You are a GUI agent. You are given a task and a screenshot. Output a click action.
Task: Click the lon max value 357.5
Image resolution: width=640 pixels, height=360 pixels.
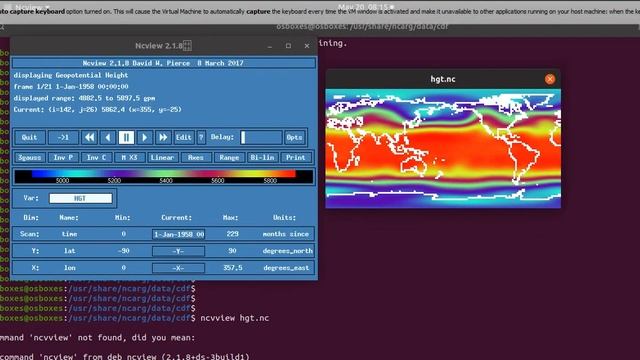tap(232, 268)
